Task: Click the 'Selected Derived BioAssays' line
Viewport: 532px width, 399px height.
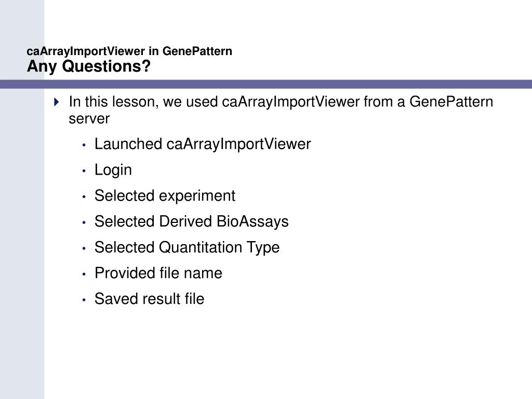Action: [191, 221]
